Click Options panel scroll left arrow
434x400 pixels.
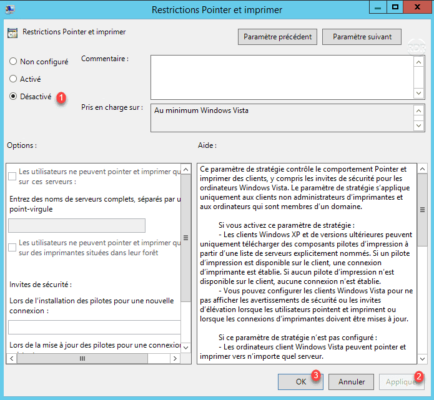click(12, 359)
